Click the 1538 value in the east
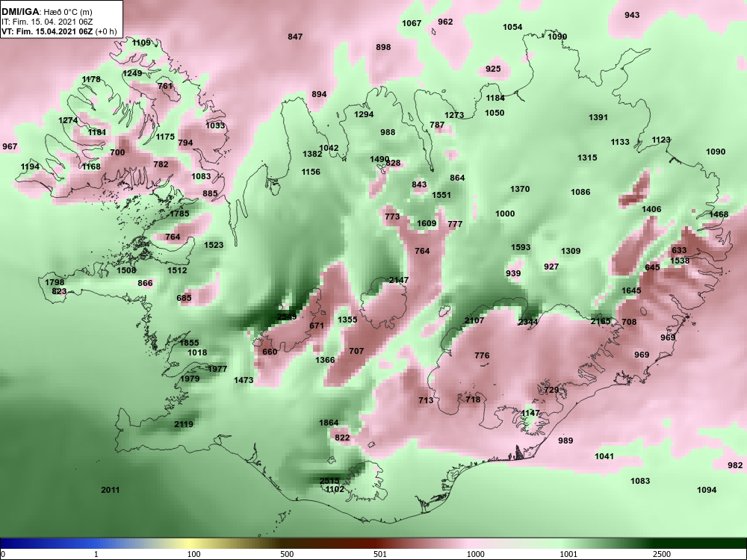Screen dimensions: 747x560 click(x=680, y=261)
